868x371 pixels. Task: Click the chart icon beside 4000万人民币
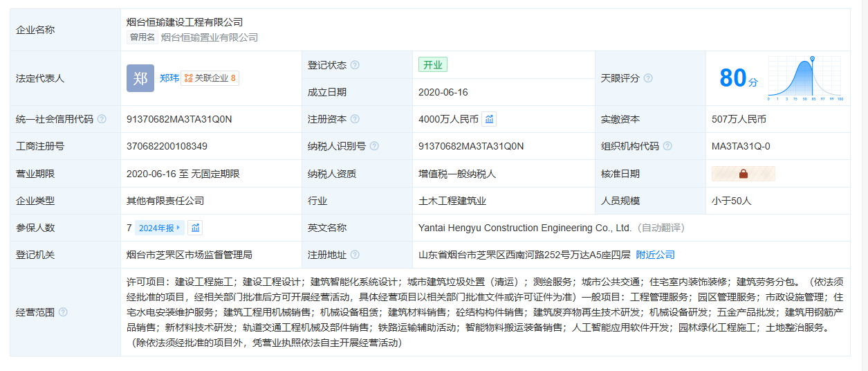click(x=489, y=119)
